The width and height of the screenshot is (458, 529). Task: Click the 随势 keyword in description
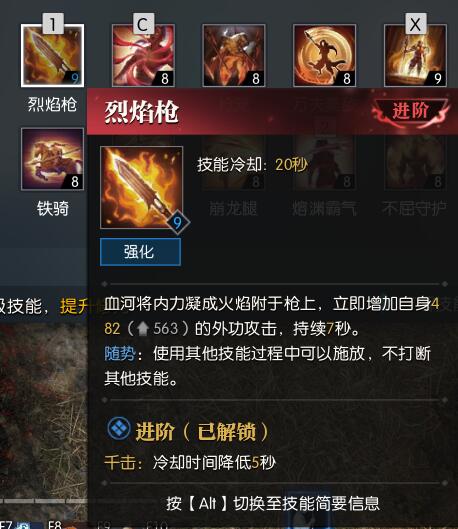click(120, 354)
